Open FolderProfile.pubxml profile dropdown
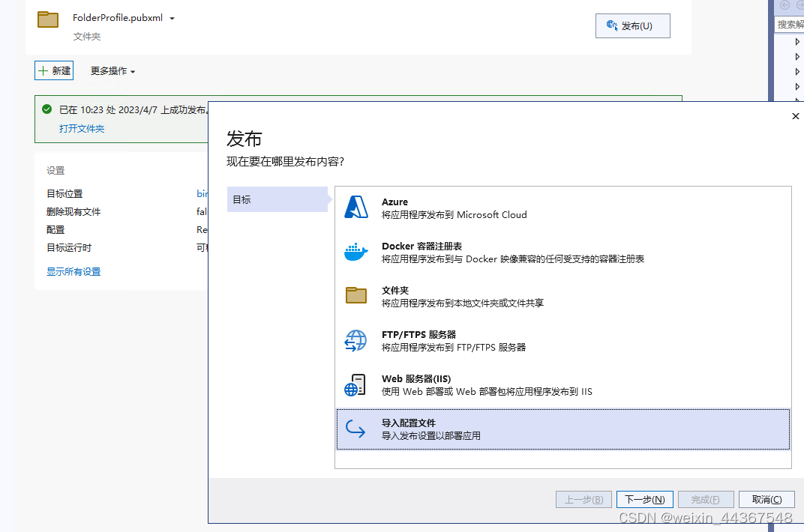804x532 pixels. (172, 19)
